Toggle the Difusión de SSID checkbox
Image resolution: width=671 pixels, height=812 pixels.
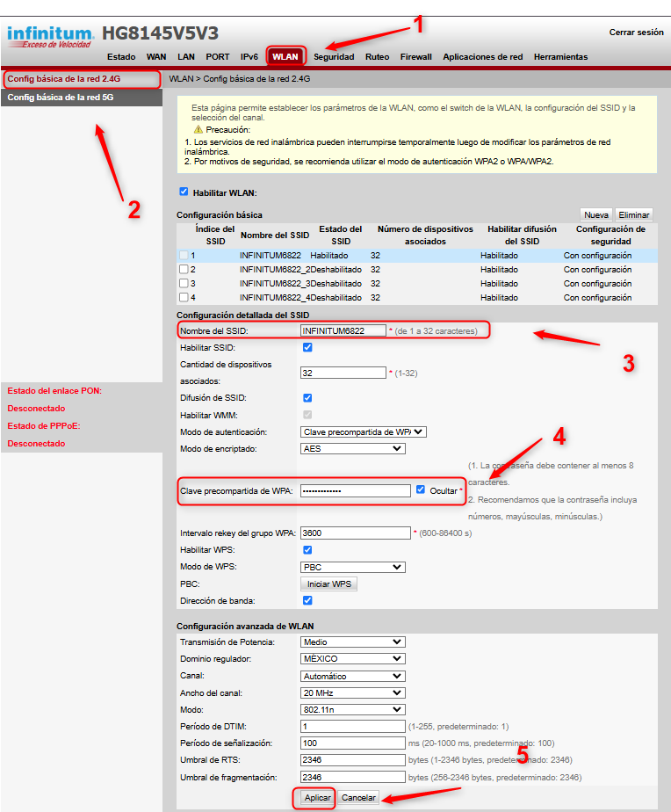(307, 397)
